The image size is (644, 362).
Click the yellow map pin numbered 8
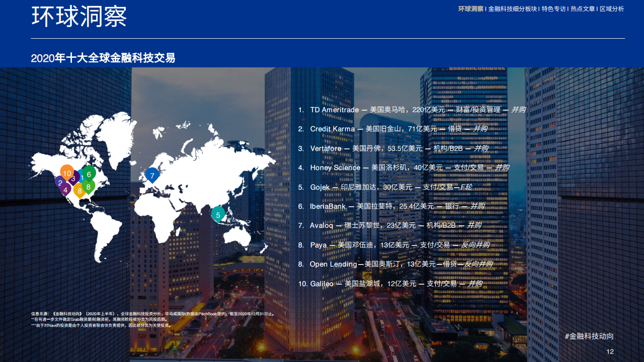point(79,191)
